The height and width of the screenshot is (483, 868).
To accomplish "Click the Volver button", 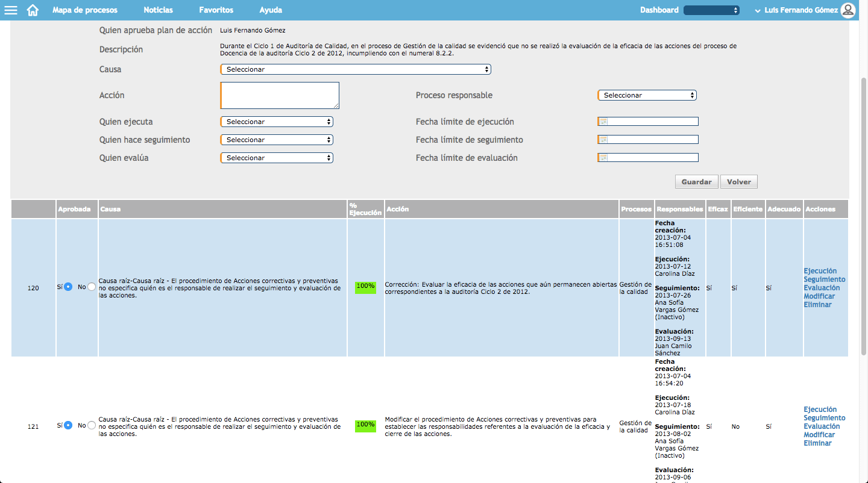I will pos(739,182).
